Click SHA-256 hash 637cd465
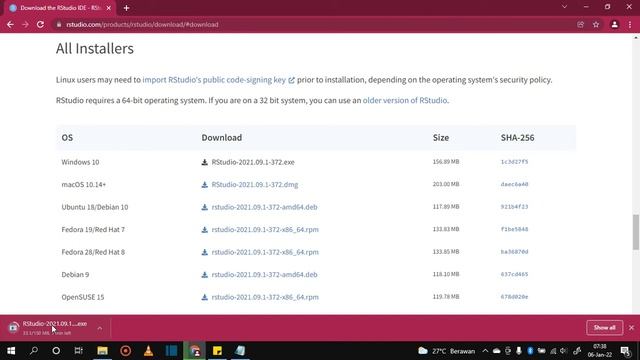The height and width of the screenshot is (360, 640). [514, 274]
